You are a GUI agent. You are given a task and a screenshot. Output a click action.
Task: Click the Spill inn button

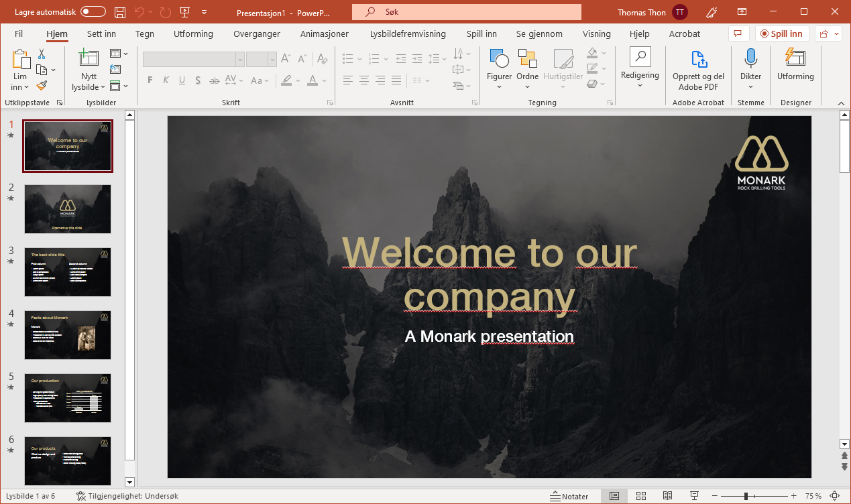[x=782, y=34]
